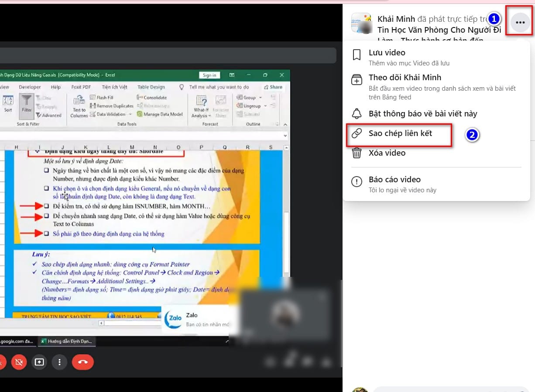Open the Developer ribbon tab
535x392 pixels.
coord(30,87)
